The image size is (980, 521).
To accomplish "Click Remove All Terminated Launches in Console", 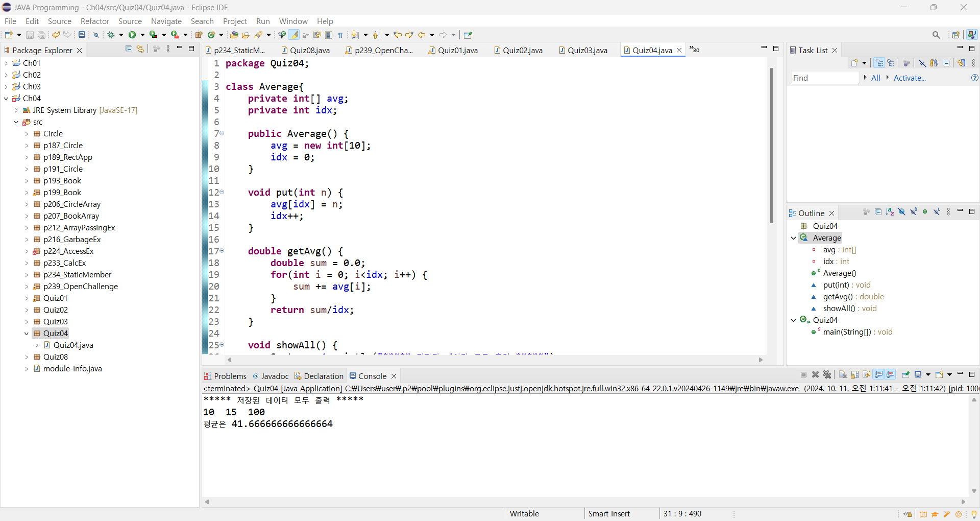I will pyautogui.click(x=827, y=374).
